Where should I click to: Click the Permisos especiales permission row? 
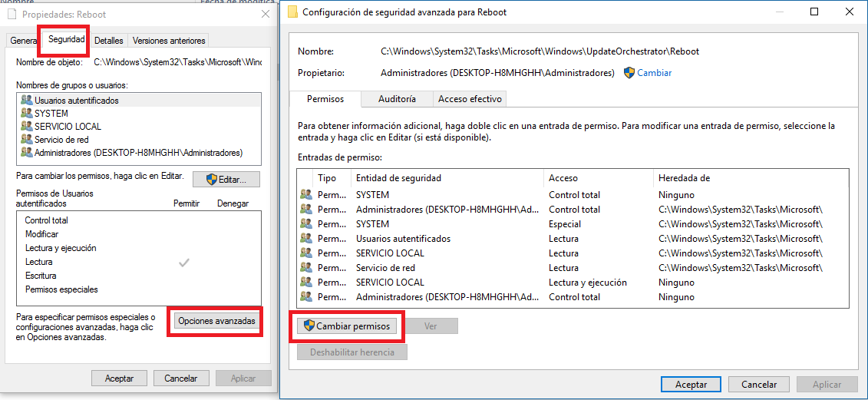138,289
